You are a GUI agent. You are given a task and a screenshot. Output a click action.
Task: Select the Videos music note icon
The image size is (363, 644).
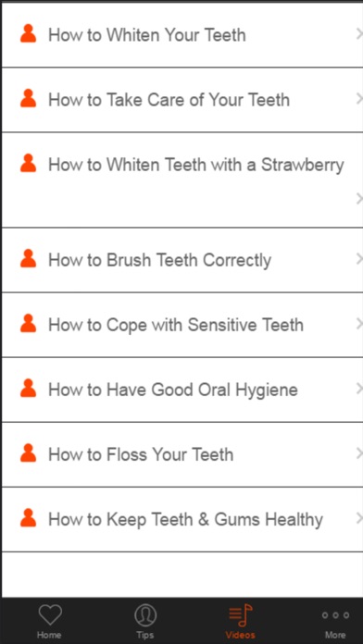[x=240, y=615]
